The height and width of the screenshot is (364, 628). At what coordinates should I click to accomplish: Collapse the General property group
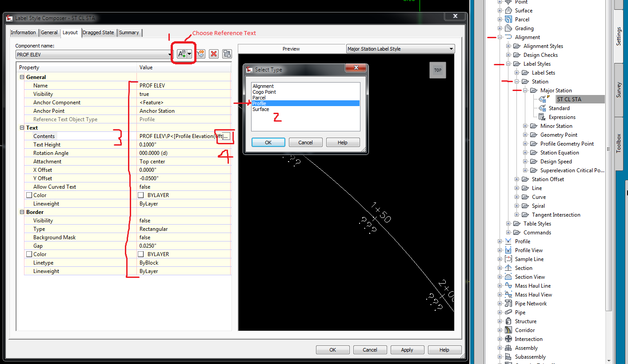pyautogui.click(x=22, y=77)
